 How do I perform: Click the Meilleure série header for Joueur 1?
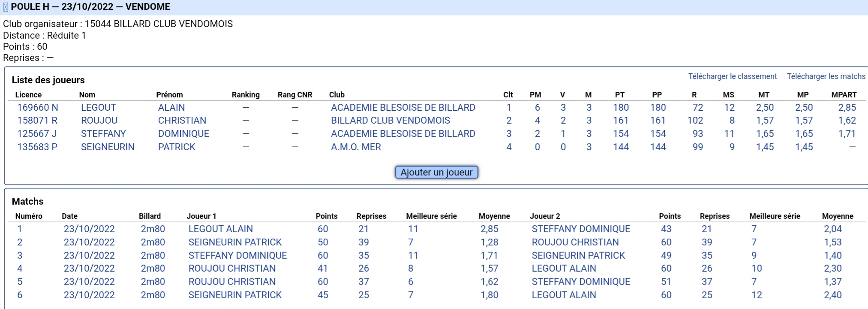click(x=431, y=216)
